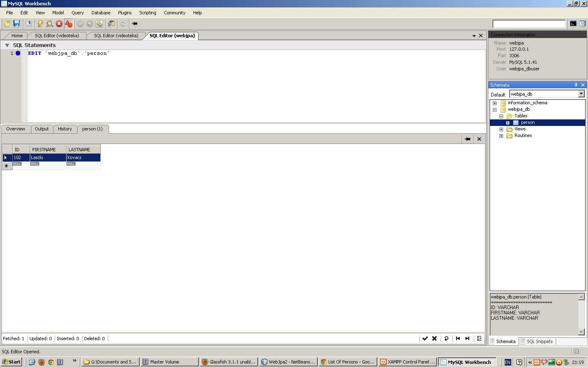Open the tab list dropdown arrow
The image size is (588, 368).
(x=474, y=36)
